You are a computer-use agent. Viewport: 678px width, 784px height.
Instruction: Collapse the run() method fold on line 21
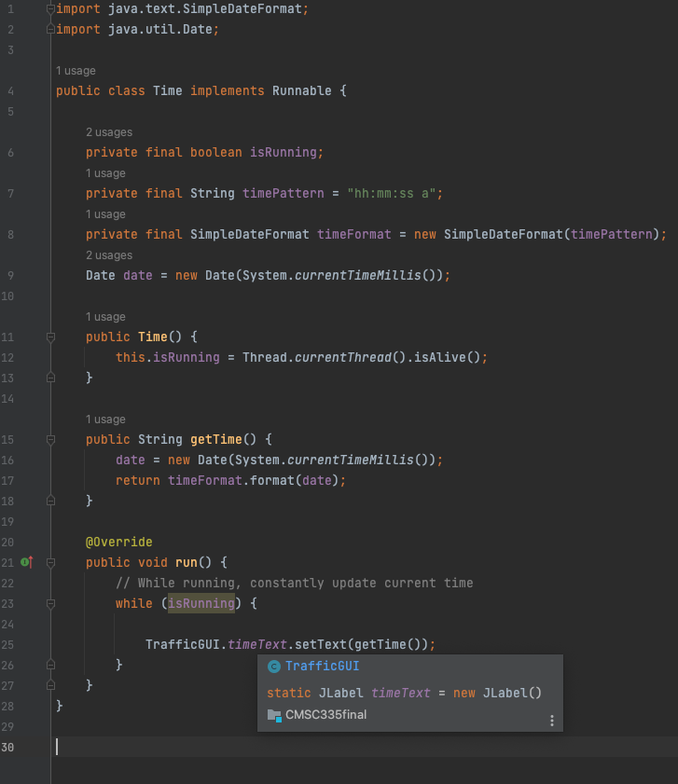click(x=50, y=562)
